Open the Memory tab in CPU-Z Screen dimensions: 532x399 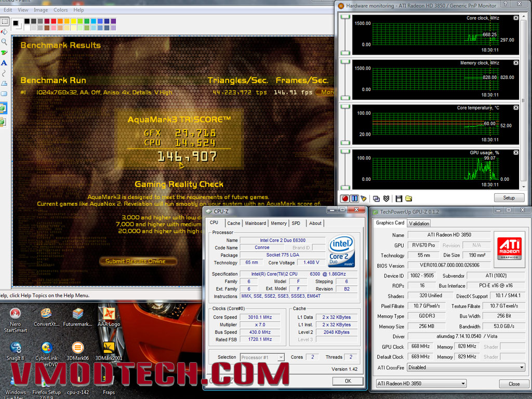278,223
